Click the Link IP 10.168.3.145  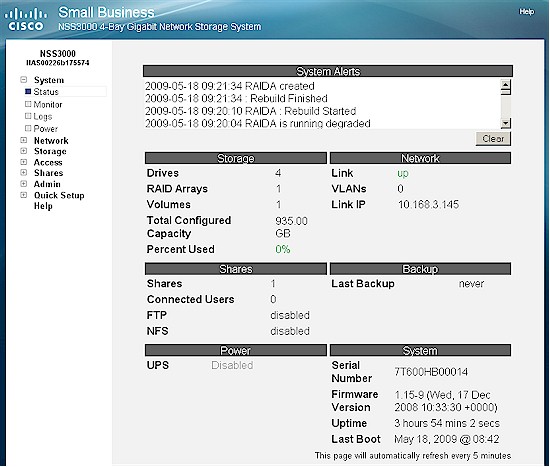click(428, 205)
